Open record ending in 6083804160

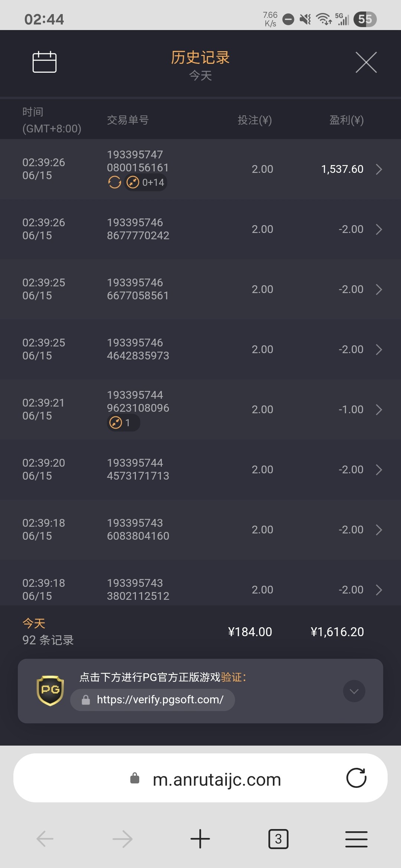[x=379, y=530]
